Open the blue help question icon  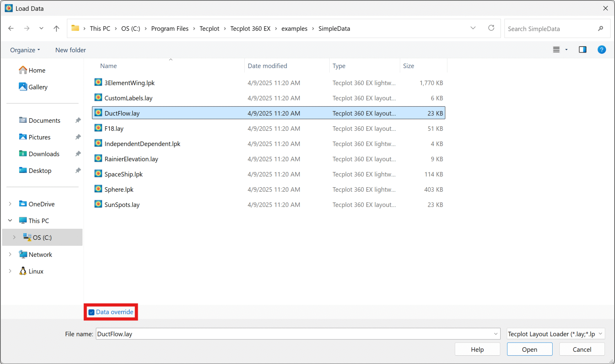point(601,50)
